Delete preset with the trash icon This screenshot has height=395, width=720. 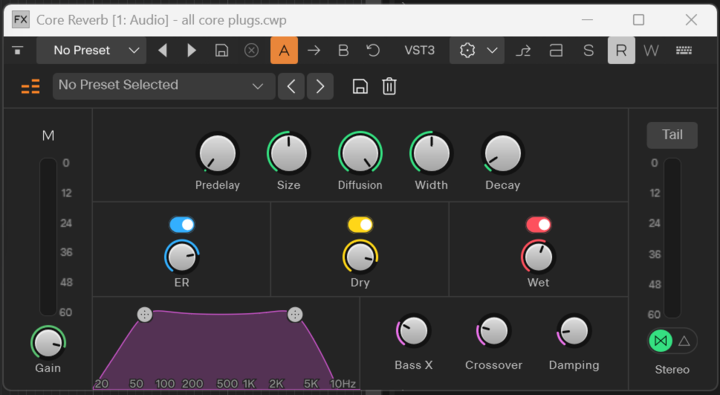point(389,86)
